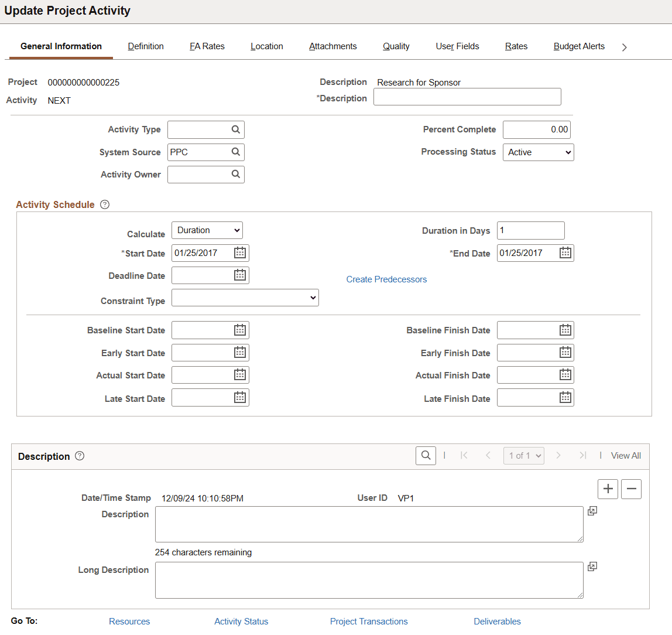Open the Activity Owner lookup
The height and width of the screenshot is (635, 672).
pyautogui.click(x=236, y=174)
